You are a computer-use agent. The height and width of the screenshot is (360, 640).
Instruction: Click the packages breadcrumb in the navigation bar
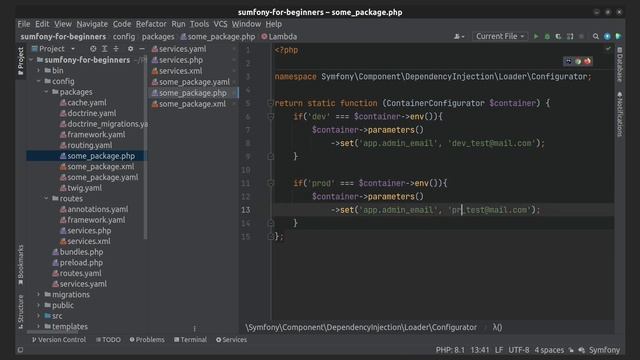tap(158, 36)
